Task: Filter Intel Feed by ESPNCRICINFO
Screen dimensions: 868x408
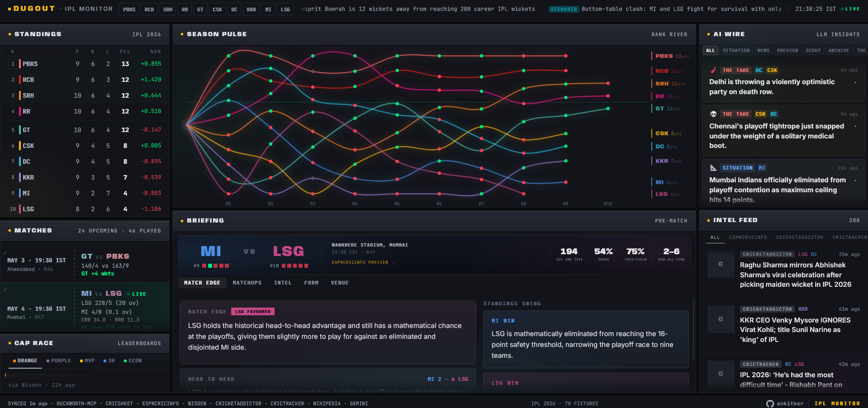Action: pyautogui.click(x=748, y=237)
